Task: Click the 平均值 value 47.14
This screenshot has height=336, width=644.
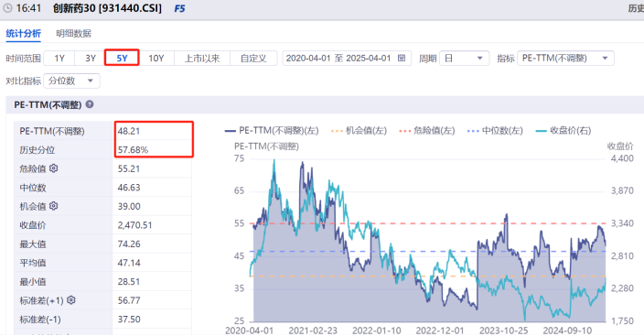Action: tap(129, 263)
